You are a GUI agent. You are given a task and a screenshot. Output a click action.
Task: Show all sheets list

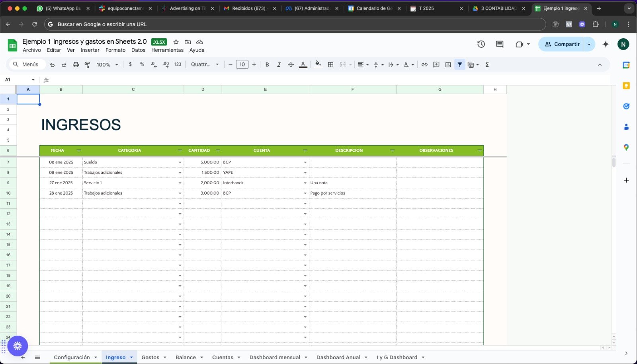37,357
